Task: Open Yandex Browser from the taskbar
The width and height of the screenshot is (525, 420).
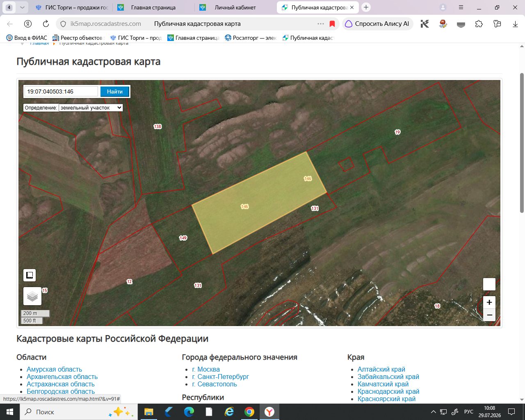Action: pos(269,412)
